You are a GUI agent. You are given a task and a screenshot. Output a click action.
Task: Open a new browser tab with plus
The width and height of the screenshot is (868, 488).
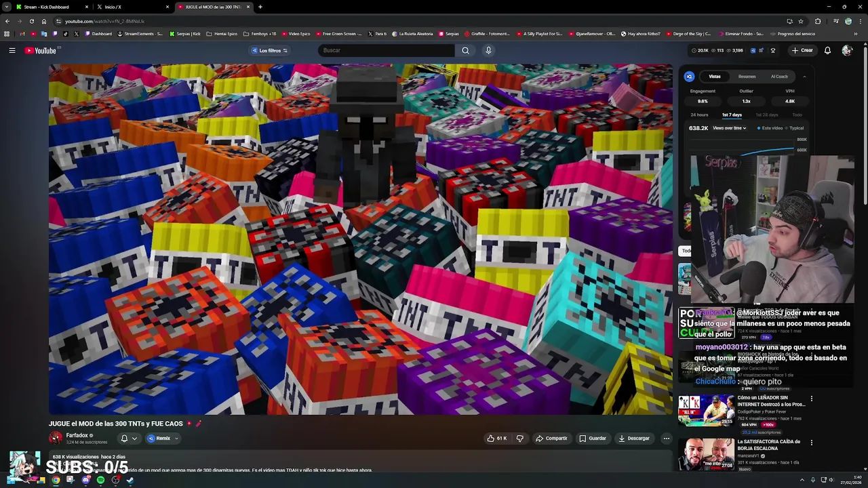click(x=260, y=7)
